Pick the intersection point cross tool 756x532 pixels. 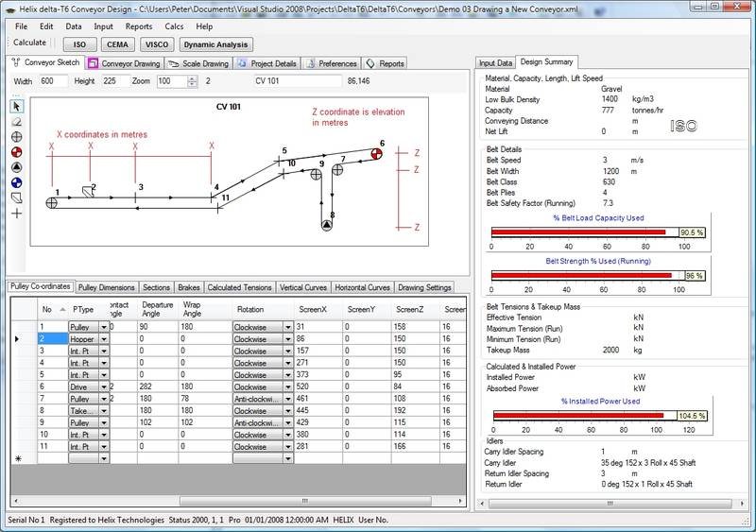click(x=17, y=214)
